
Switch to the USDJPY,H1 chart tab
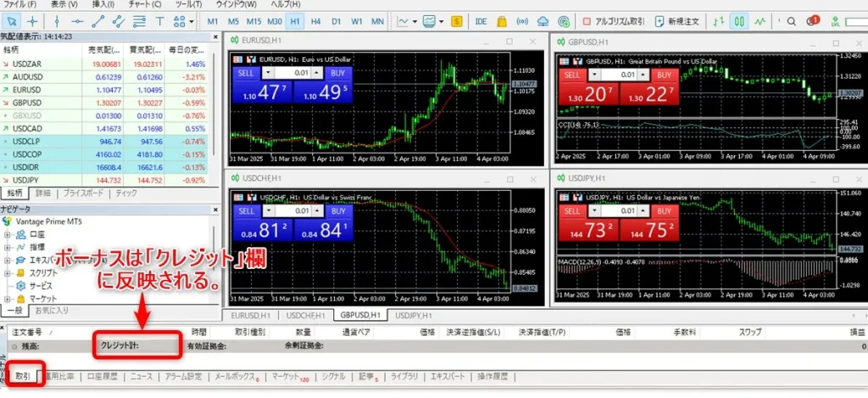point(413,316)
